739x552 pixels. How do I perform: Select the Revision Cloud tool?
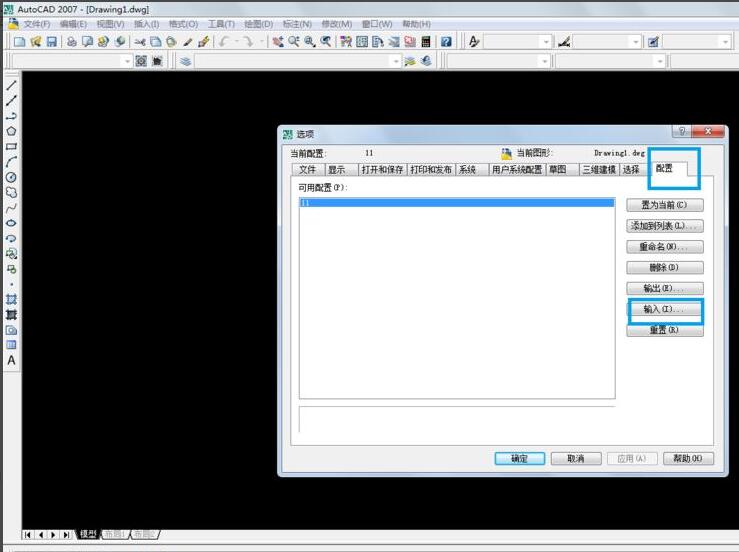tap(11, 192)
